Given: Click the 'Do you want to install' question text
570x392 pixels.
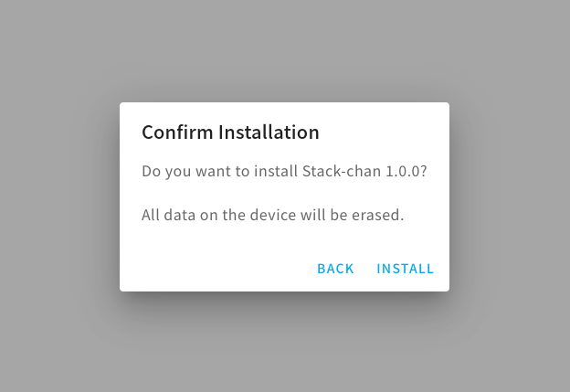Looking at the screenshot, I should (x=284, y=171).
